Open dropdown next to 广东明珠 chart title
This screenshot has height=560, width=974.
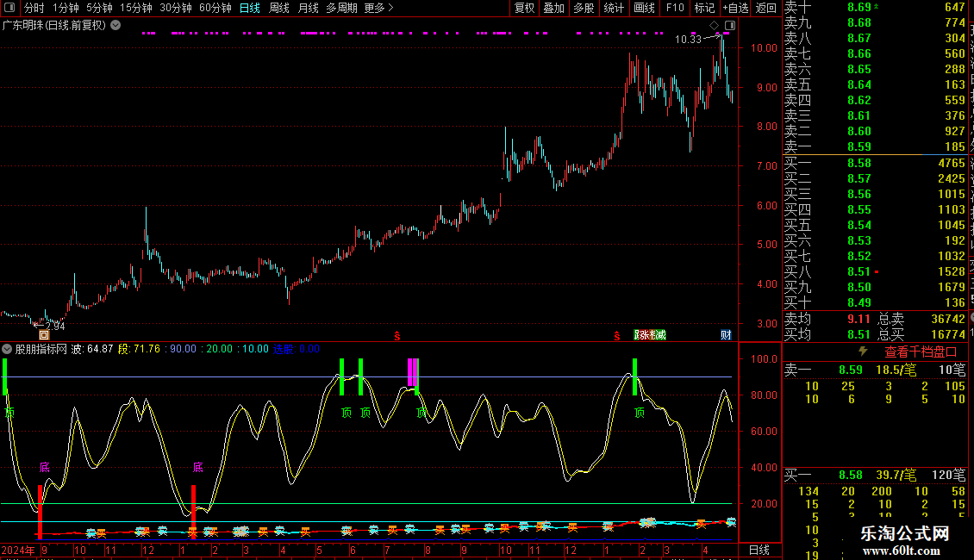[x=116, y=26]
